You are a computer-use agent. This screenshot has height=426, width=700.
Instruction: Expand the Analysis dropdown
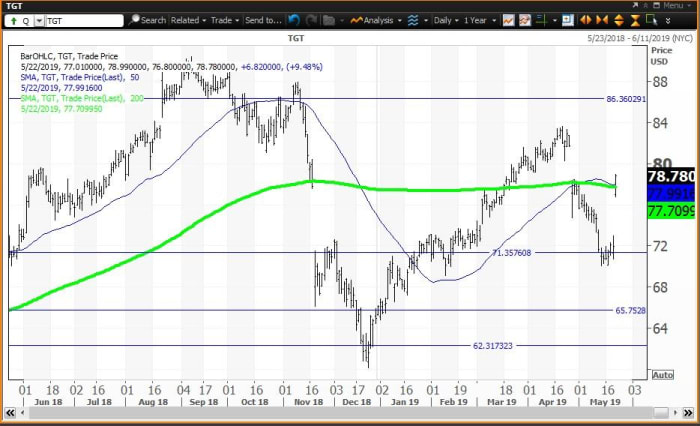click(376, 20)
